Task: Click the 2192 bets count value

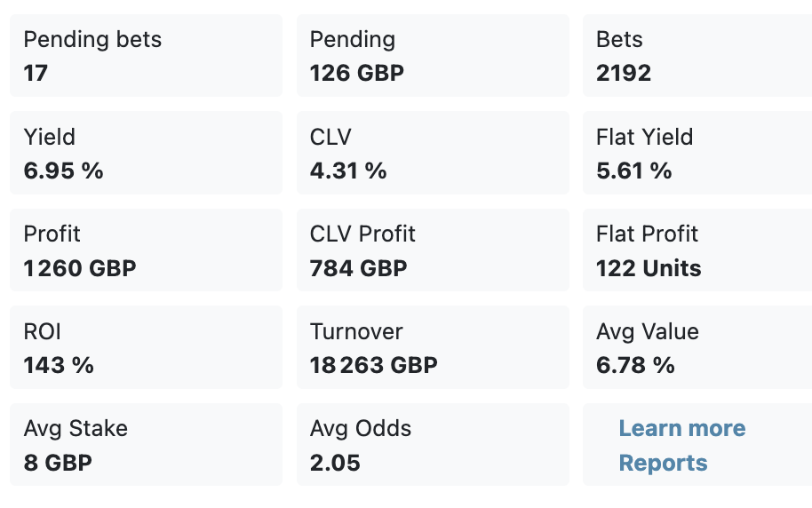Action: pyautogui.click(x=624, y=73)
